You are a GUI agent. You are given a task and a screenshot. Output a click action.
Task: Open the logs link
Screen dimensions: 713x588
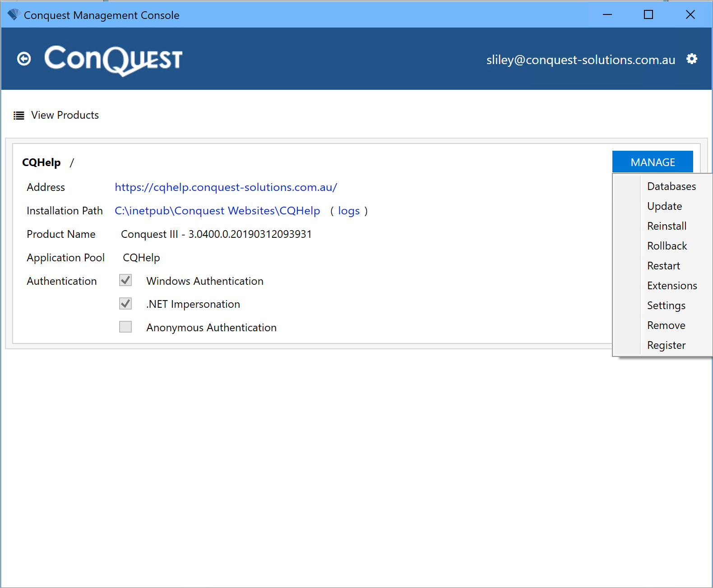pos(349,211)
